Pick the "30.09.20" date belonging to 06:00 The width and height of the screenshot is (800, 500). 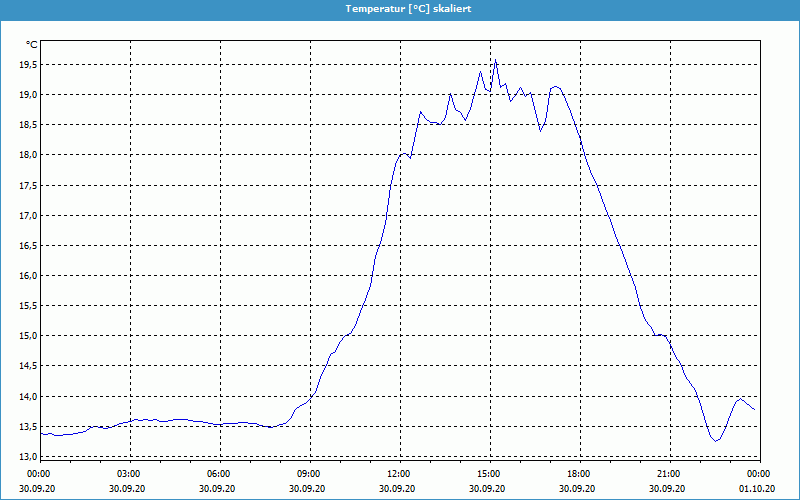(x=217, y=489)
